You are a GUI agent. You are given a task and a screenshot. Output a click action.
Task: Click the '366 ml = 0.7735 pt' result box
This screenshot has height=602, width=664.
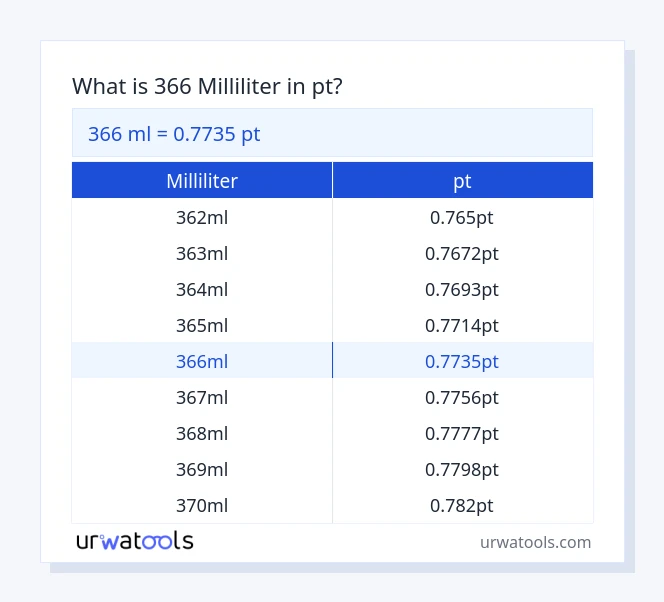click(x=332, y=133)
